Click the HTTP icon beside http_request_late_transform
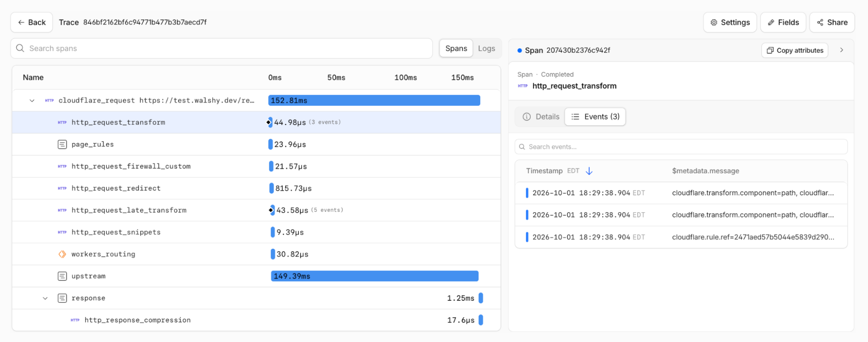 point(62,210)
